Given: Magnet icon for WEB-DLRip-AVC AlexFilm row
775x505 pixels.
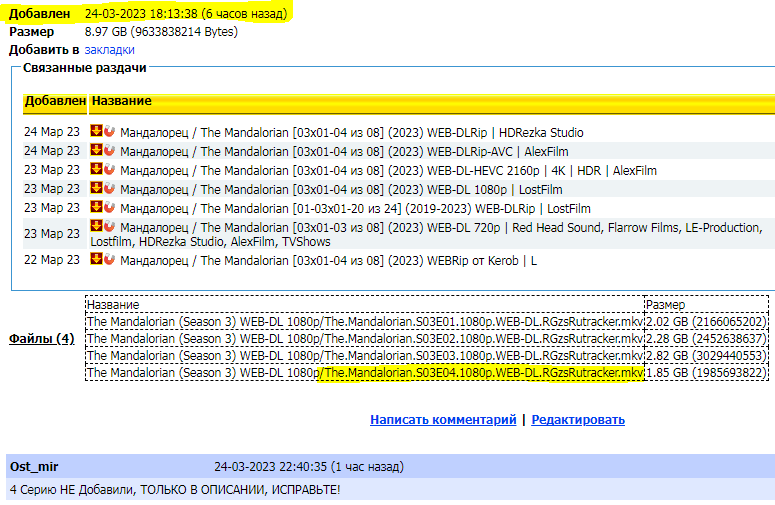Looking at the screenshot, I should tap(109, 150).
